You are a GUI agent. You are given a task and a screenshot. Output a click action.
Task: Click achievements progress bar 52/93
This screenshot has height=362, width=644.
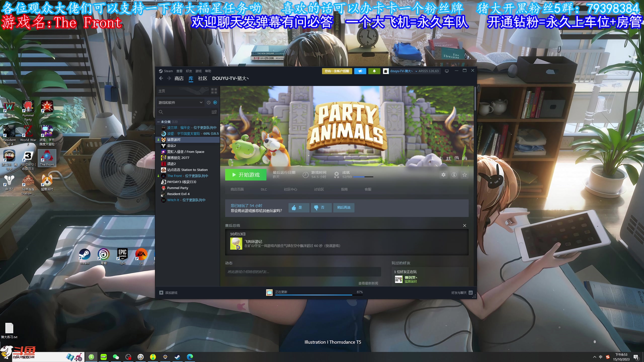click(363, 177)
